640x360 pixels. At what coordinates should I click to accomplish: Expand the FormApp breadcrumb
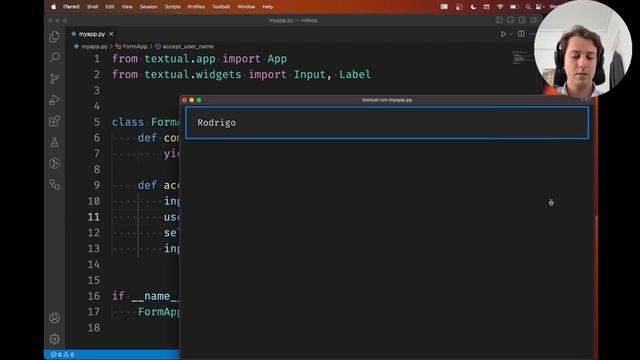tap(135, 47)
